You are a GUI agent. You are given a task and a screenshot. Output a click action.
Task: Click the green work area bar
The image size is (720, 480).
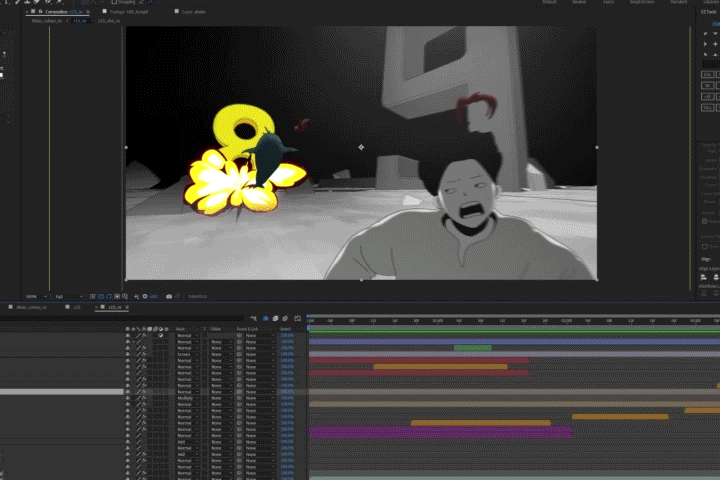coord(514,330)
